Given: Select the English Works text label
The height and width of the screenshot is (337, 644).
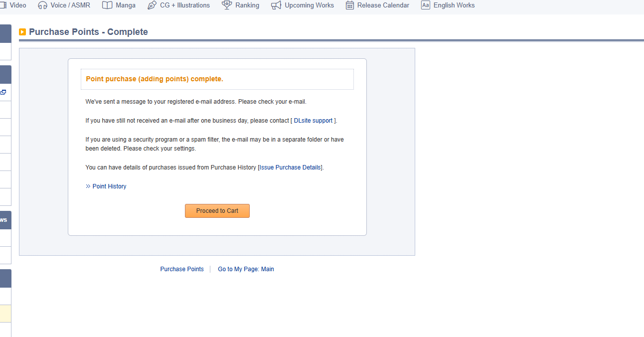Looking at the screenshot, I should 454,5.
